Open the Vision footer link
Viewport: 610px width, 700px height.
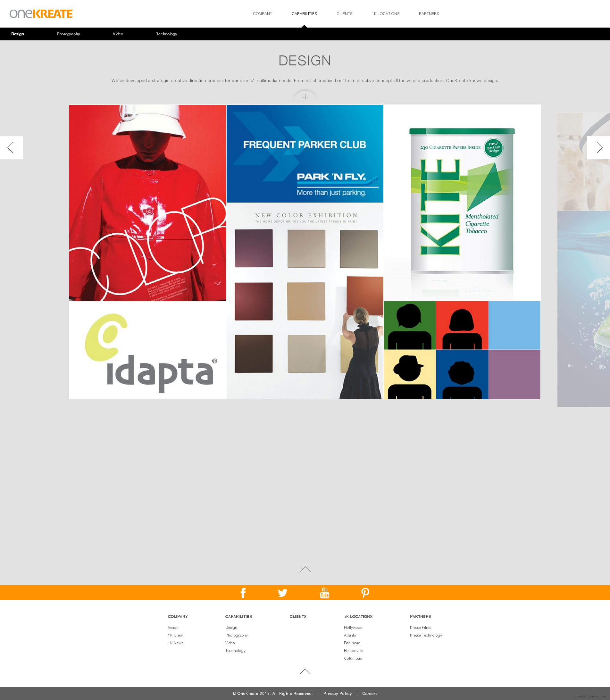(173, 628)
